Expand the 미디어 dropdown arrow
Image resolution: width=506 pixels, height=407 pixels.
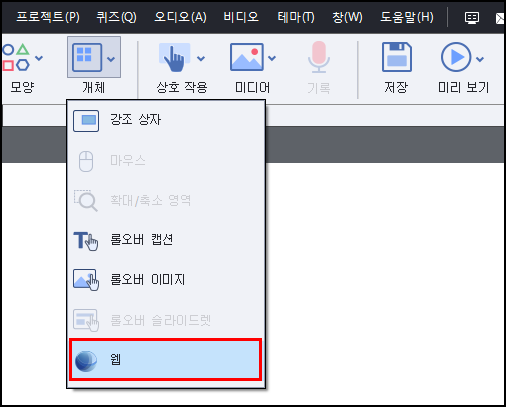click(272, 58)
